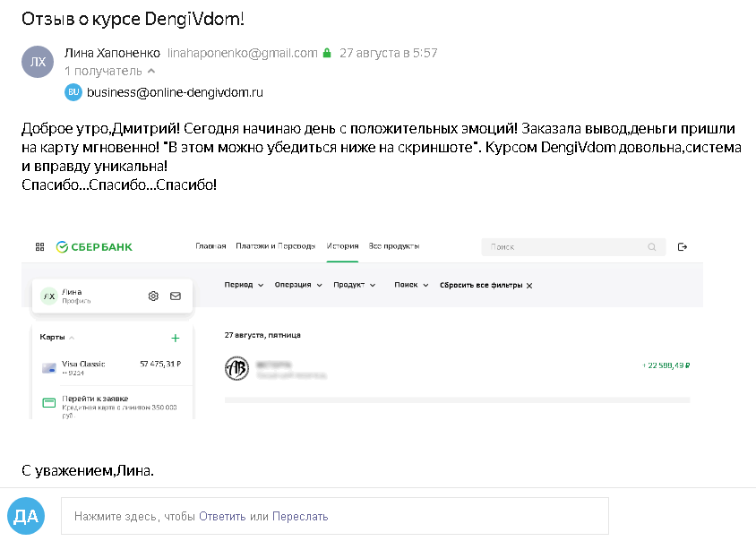This screenshot has height=541, width=756.
Task: Click sender name Лина Хапоненко
Action: point(112,53)
